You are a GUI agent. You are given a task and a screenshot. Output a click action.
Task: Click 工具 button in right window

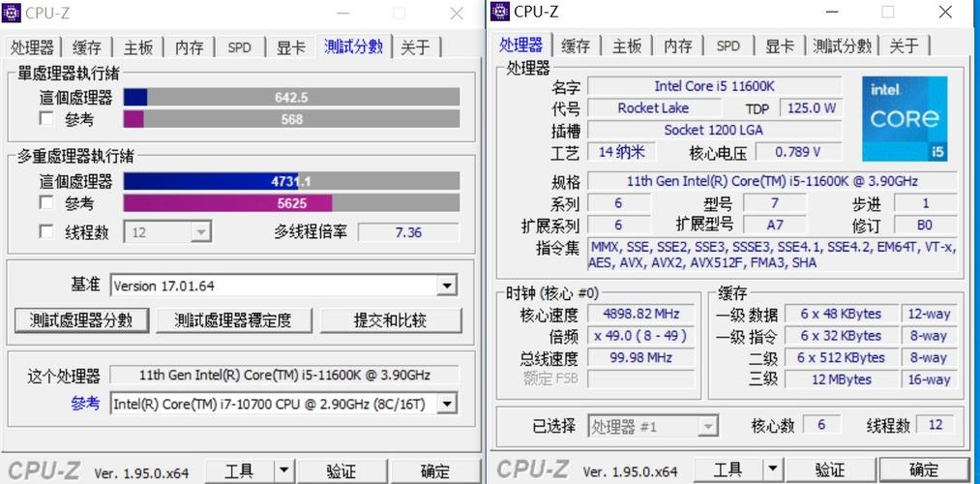click(x=728, y=469)
